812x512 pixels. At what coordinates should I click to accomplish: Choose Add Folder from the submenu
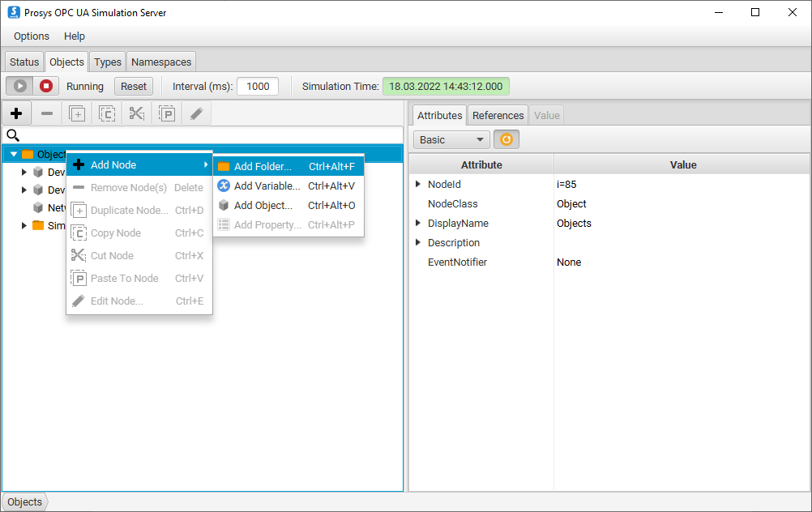pyautogui.click(x=288, y=166)
